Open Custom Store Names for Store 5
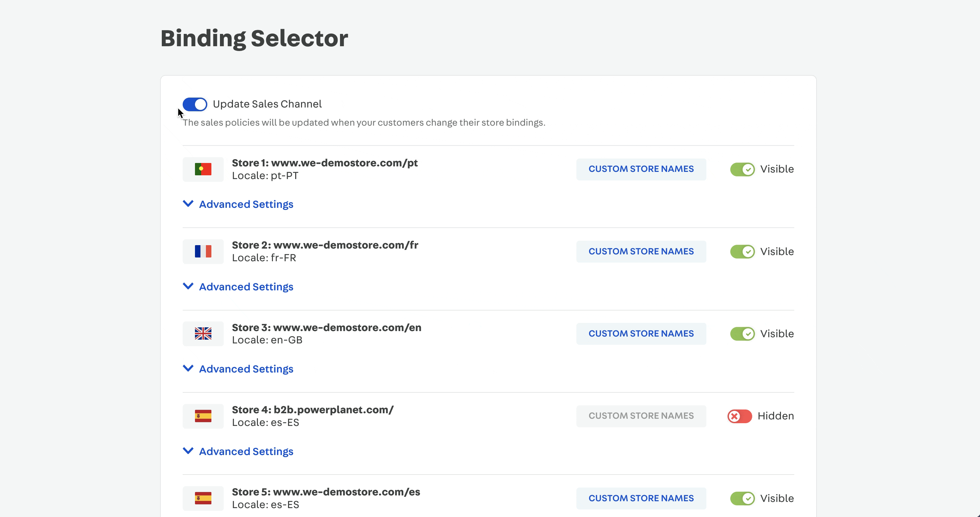The width and height of the screenshot is (980, 517). [x=641, y=498]
